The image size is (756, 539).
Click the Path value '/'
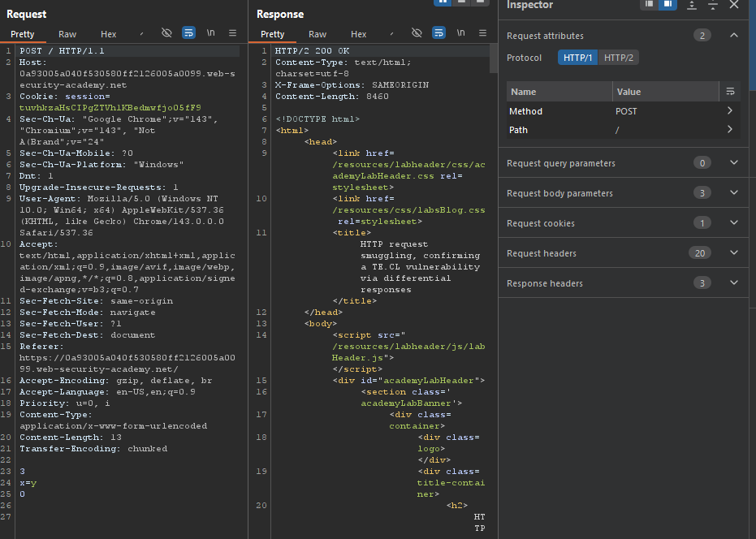click(x=617, y=130)
